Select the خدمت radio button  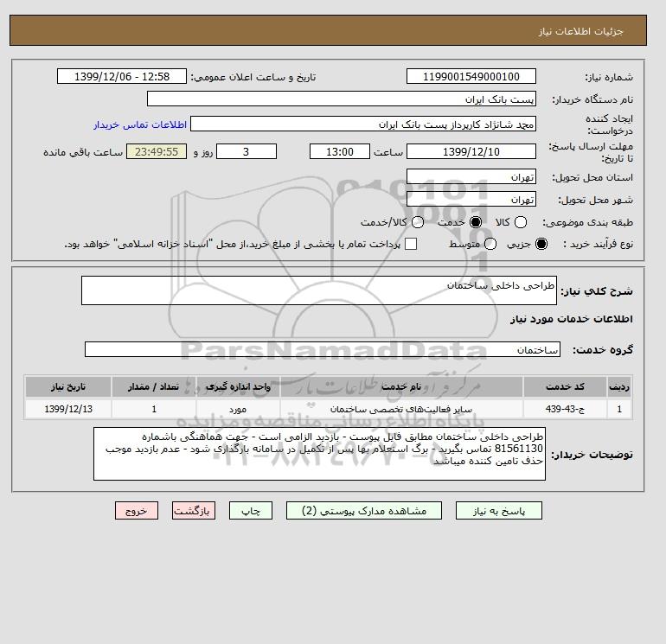[x=476, y=222]
